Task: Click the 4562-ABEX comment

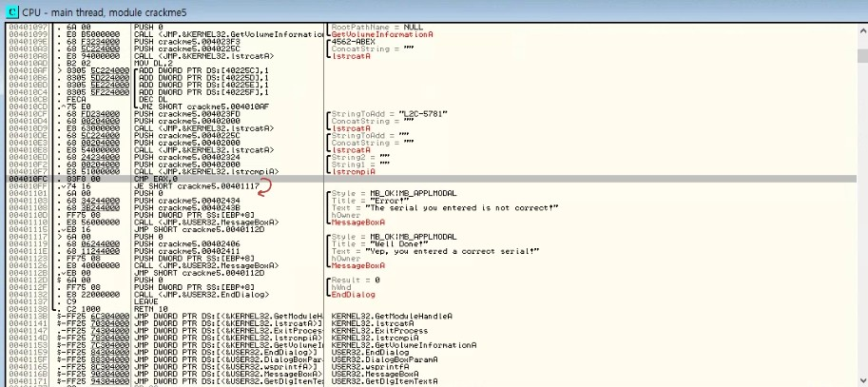Action: (353, 42)
